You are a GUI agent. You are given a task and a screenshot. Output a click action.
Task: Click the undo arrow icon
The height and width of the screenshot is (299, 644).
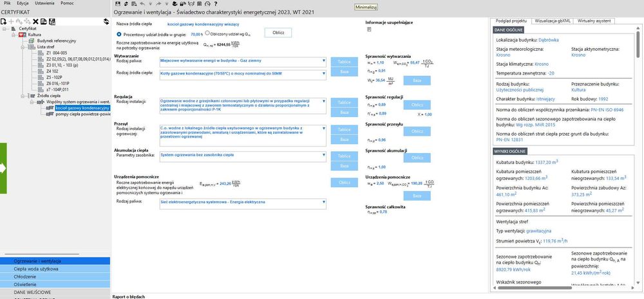(x=142, y=4)
